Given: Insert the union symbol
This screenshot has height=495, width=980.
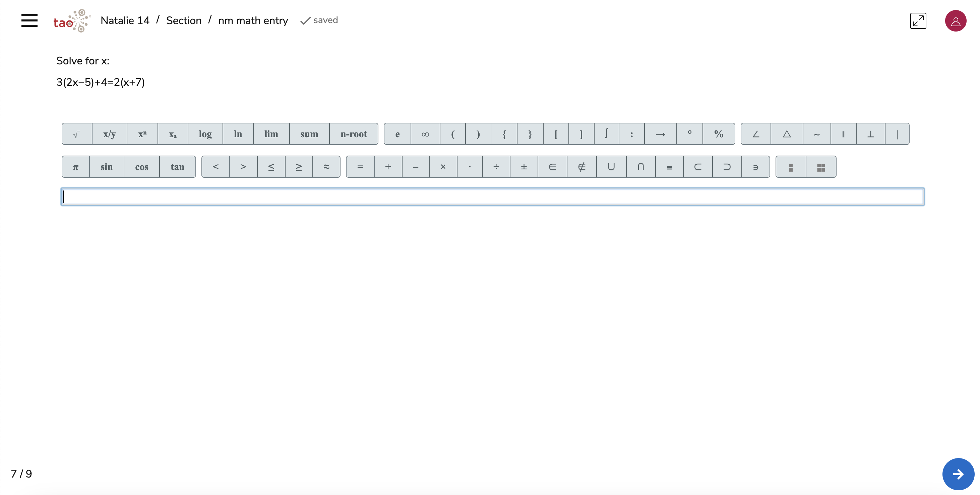Looking at the screenshot, I should click(611, 167).
